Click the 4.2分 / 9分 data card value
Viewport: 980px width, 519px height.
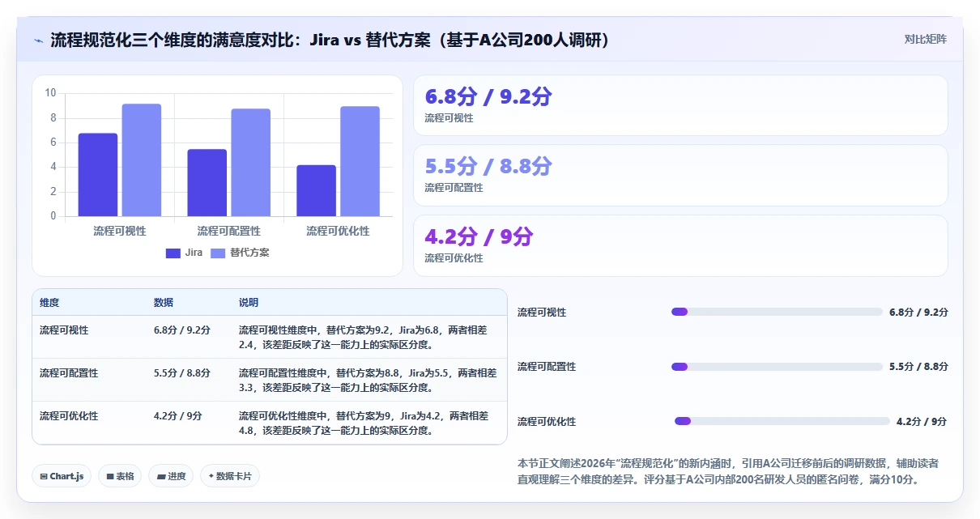click(479, 237)
